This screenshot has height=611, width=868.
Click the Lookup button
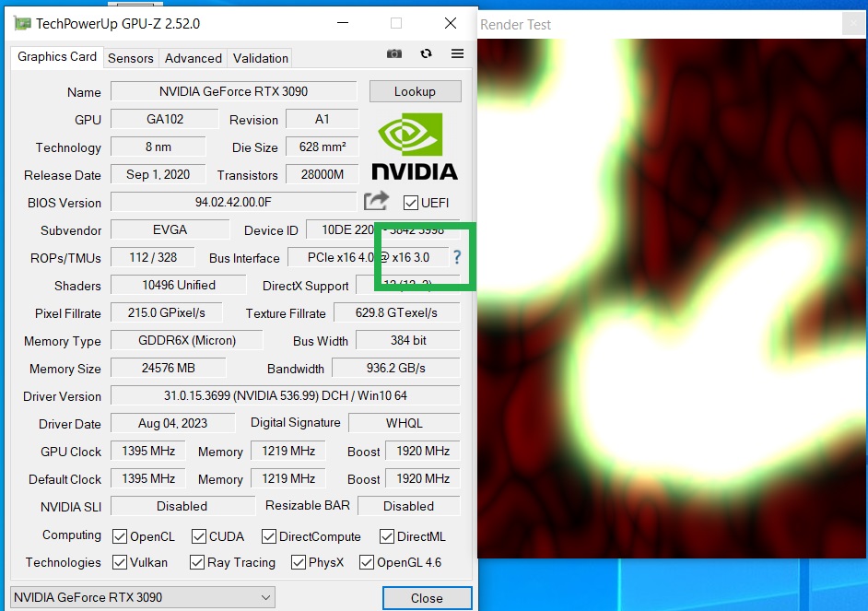tap(416, 91)
